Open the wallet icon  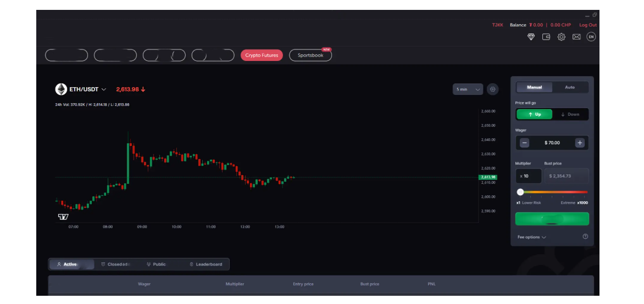pos(546,37)
